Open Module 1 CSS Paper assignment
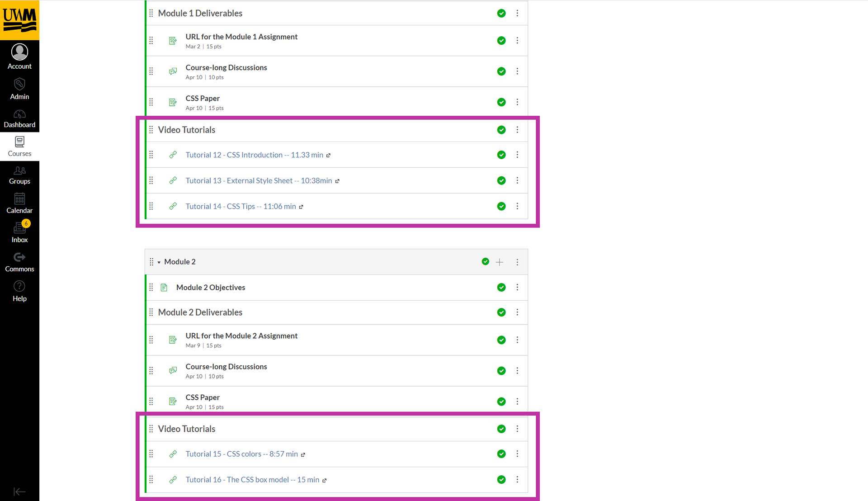Screen dimensions: 868x501 [203, 98]
